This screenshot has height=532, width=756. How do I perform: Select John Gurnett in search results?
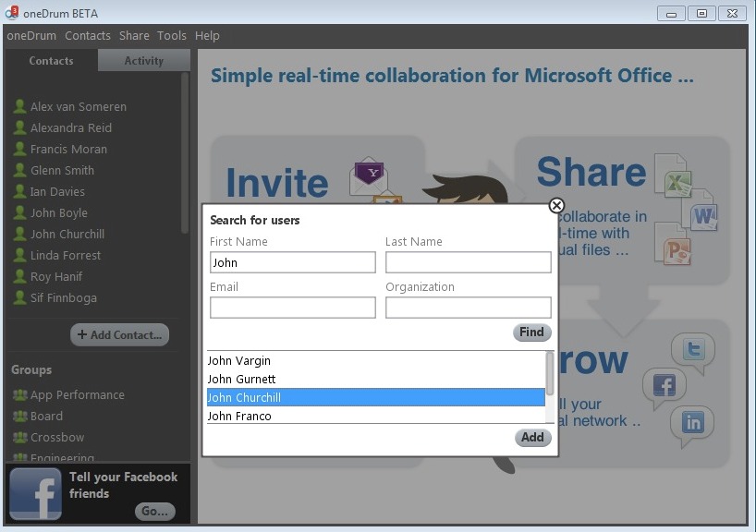(x=376, y=379)
